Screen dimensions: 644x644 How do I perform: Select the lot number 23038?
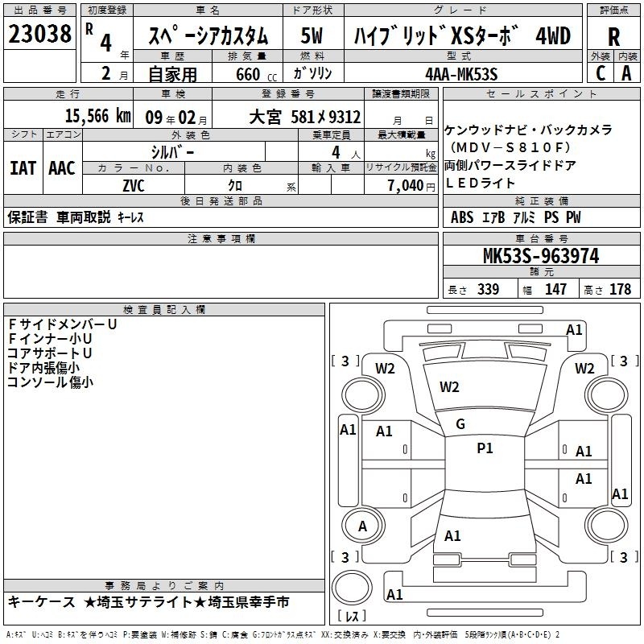pyautogui.click(x=39, y=35)
